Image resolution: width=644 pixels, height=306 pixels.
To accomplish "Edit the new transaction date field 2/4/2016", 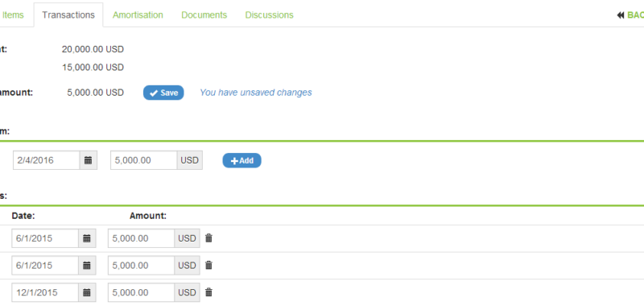I will (x=47, y=160).
